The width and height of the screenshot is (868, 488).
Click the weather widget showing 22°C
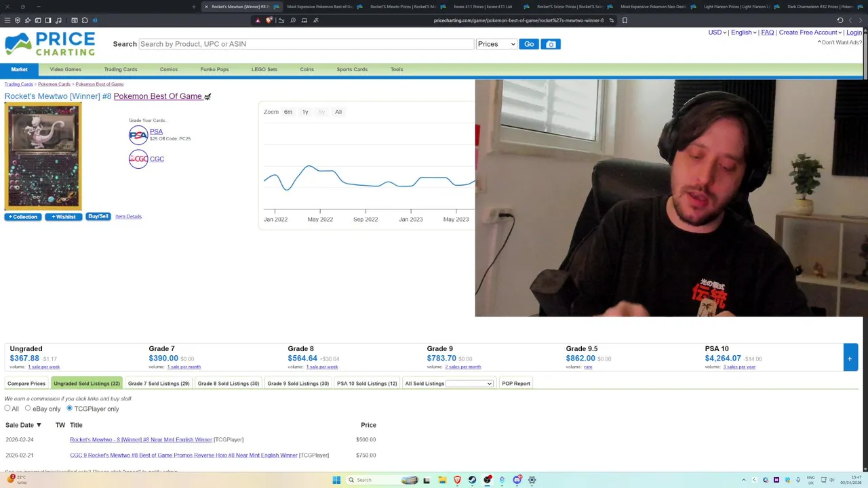[17, 479]
